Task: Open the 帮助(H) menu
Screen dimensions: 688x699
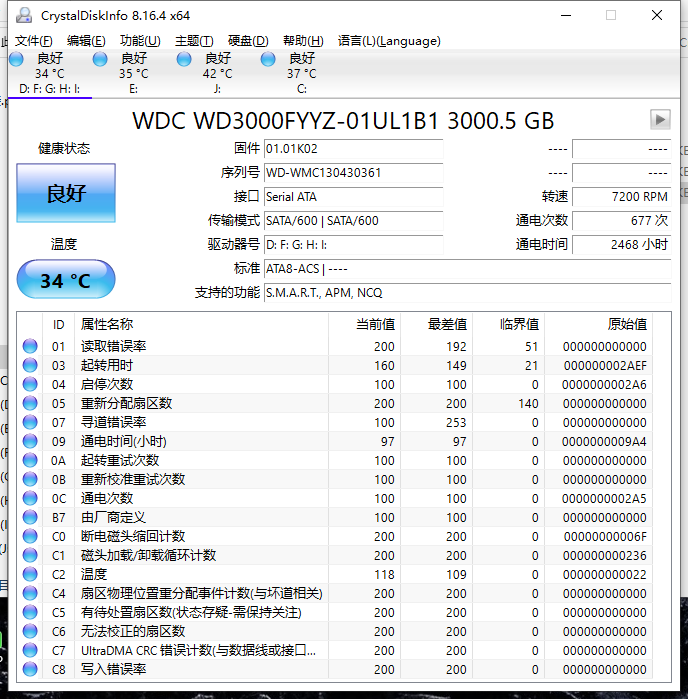Action: click(303, 41)
